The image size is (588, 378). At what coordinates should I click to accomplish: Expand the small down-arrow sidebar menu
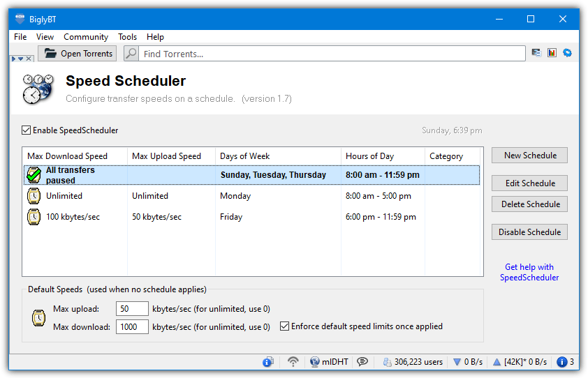(21, 59)
